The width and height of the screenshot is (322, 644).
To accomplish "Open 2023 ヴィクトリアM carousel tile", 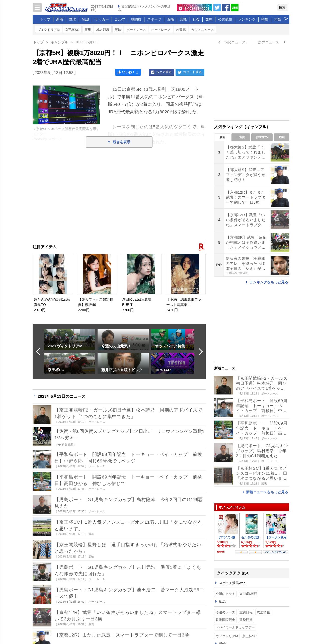I will tap(69, 340).
